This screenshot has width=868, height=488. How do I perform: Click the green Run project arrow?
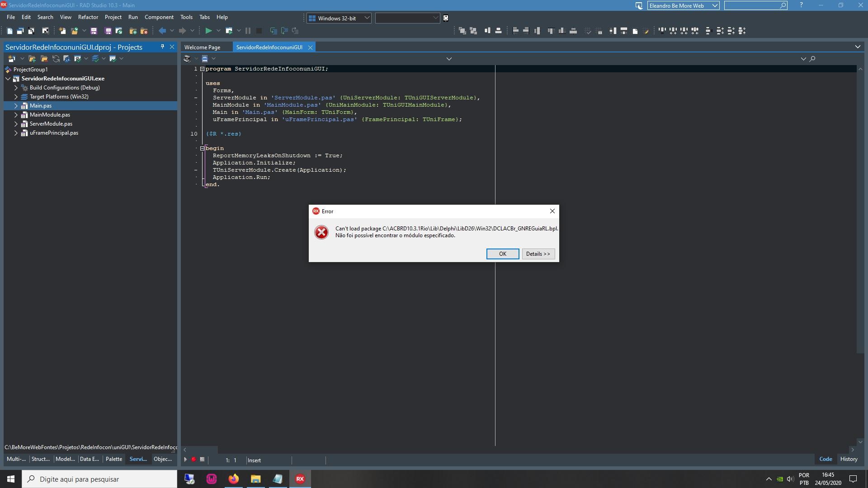point(208,31)
